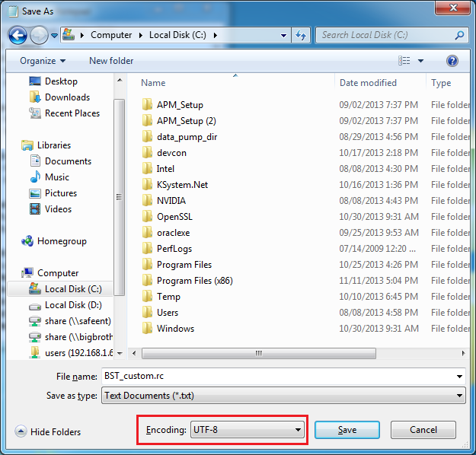Screen dimensions: 476x455
Task: Click the change view icon in toolbar
Action: point(404,61)
